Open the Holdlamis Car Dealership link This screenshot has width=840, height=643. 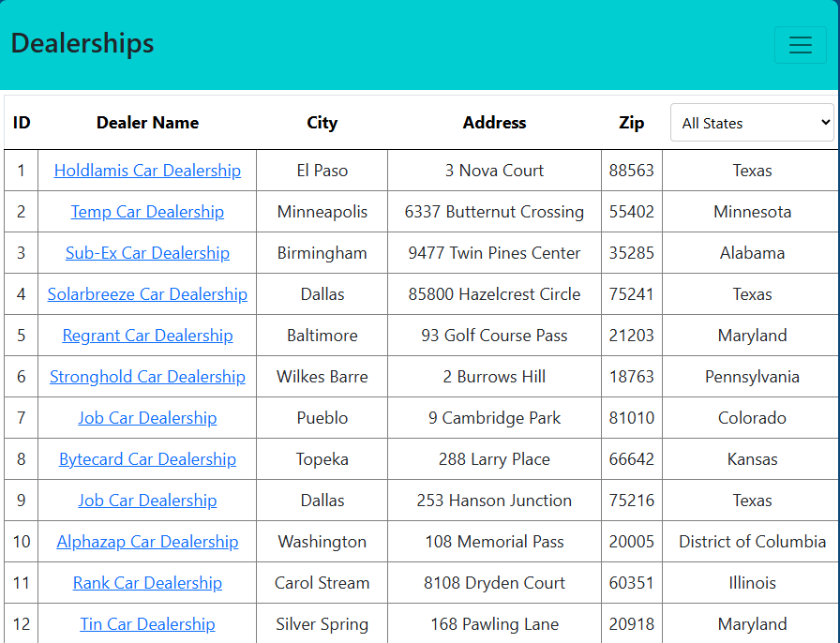[147, 171]
